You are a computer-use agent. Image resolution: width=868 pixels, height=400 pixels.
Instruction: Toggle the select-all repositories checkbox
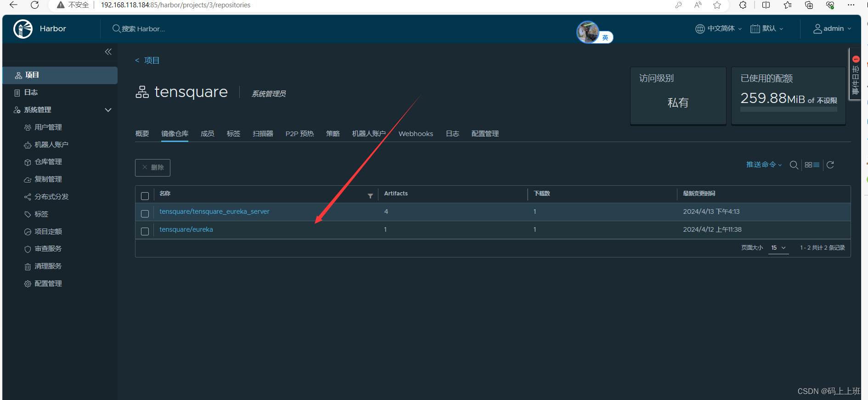tap(145, 196)
